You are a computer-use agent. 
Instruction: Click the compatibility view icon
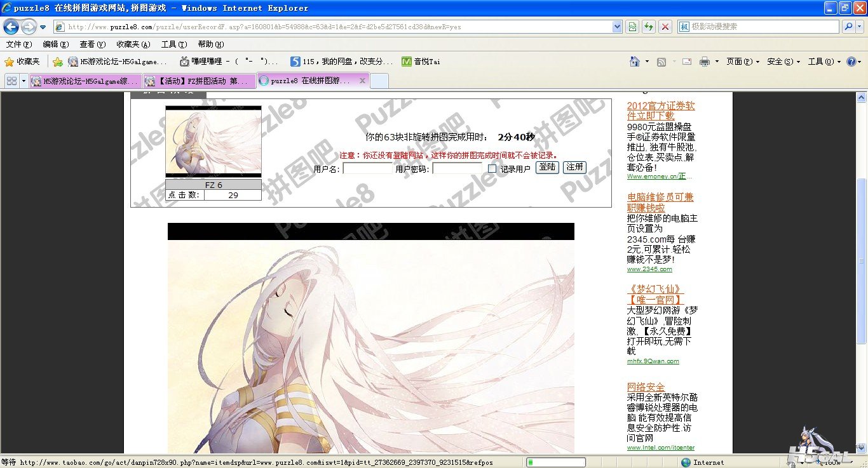tap(632, 27)
